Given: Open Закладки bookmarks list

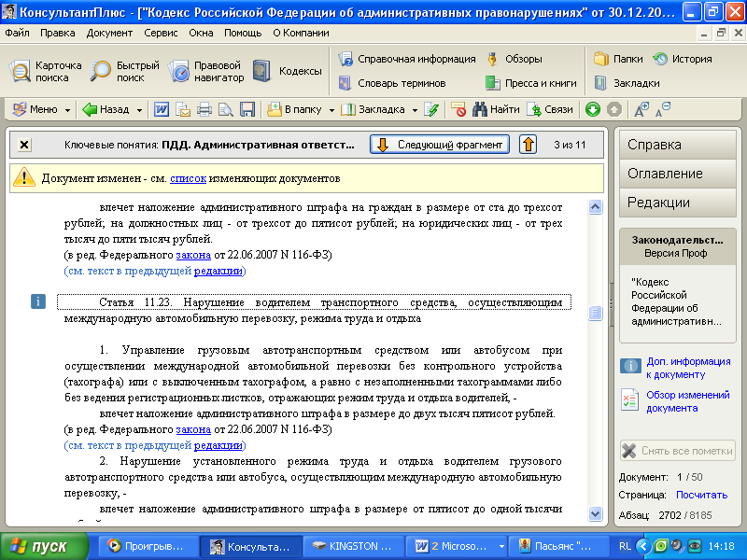Looking at the screenshot, I should pyautogui.click(x=627, y=83).
